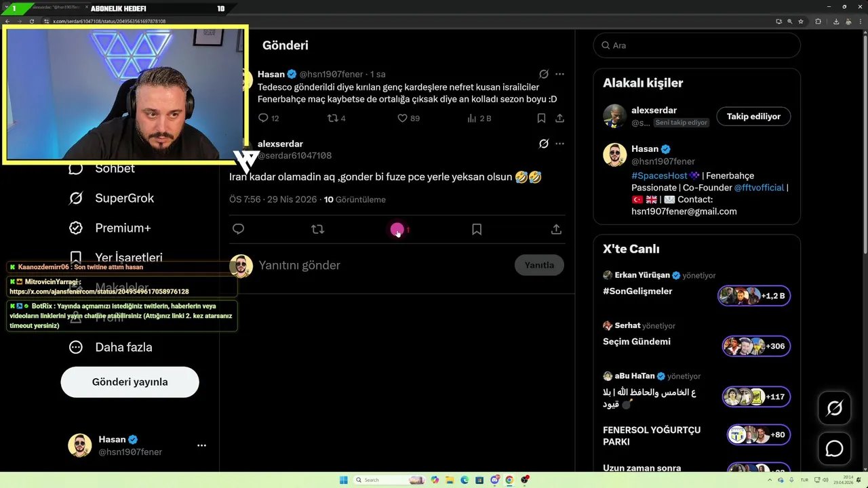Bookmark Hasan's post

coord(541,118)
